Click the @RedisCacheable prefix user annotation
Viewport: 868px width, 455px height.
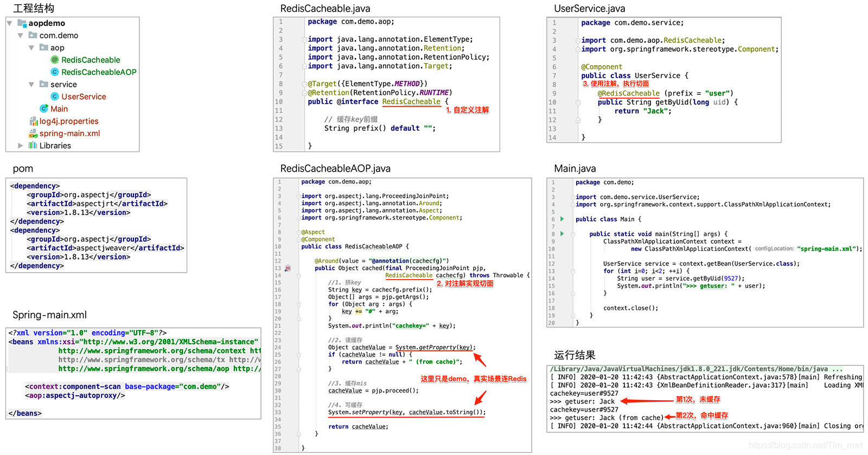pyautogui.click(x=666, y=93)
